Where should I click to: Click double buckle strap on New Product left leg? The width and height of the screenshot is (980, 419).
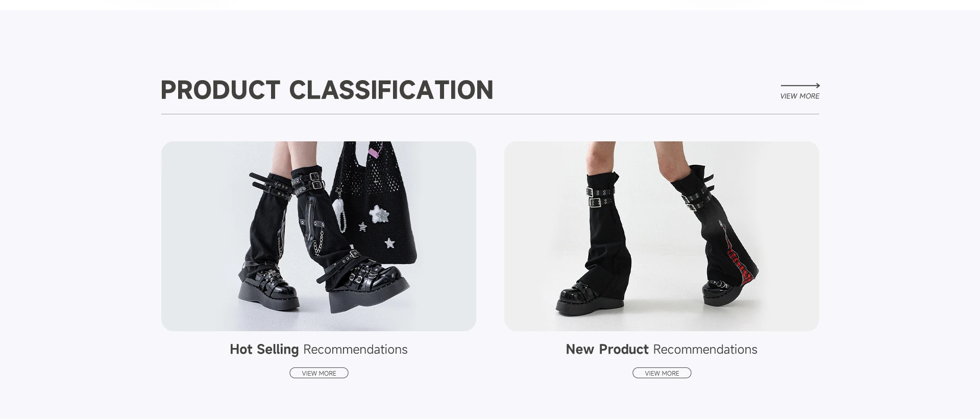pos(601,197)
